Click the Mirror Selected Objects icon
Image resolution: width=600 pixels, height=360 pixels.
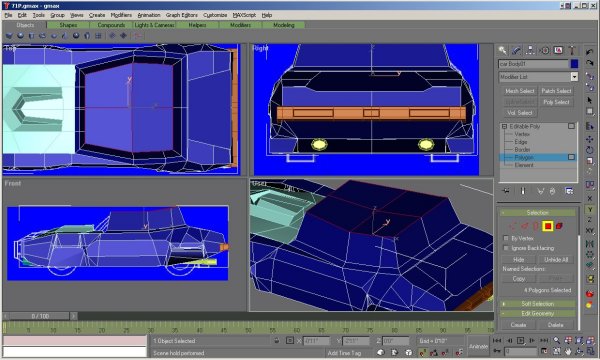tap(590, 244)
